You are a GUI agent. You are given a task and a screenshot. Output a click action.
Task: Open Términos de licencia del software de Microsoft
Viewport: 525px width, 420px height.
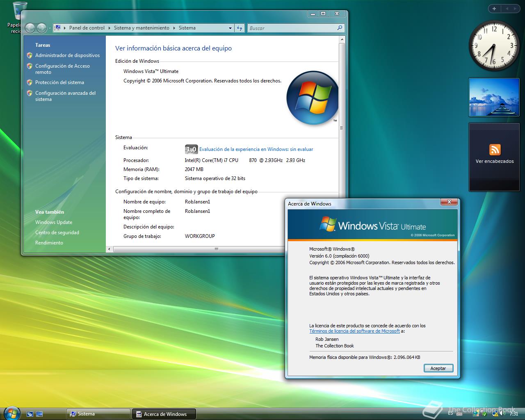(x=354, y=331)
